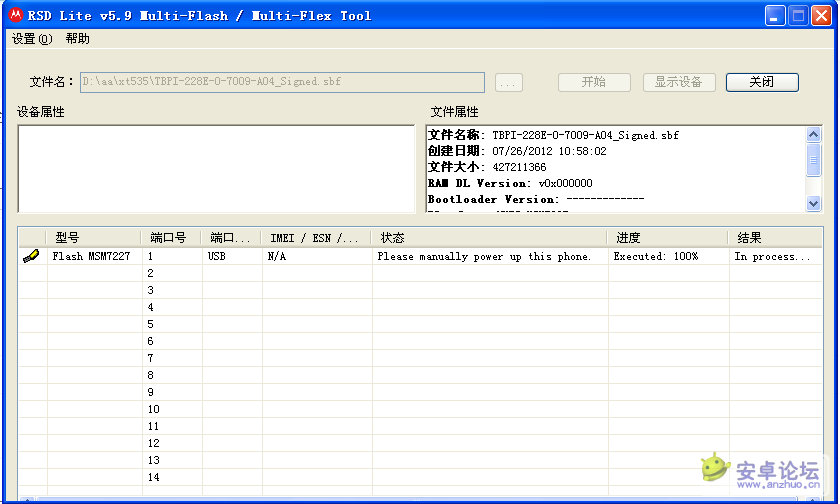
Task: Click the 'Bootloader Version' line
Action: coord(536,199)
